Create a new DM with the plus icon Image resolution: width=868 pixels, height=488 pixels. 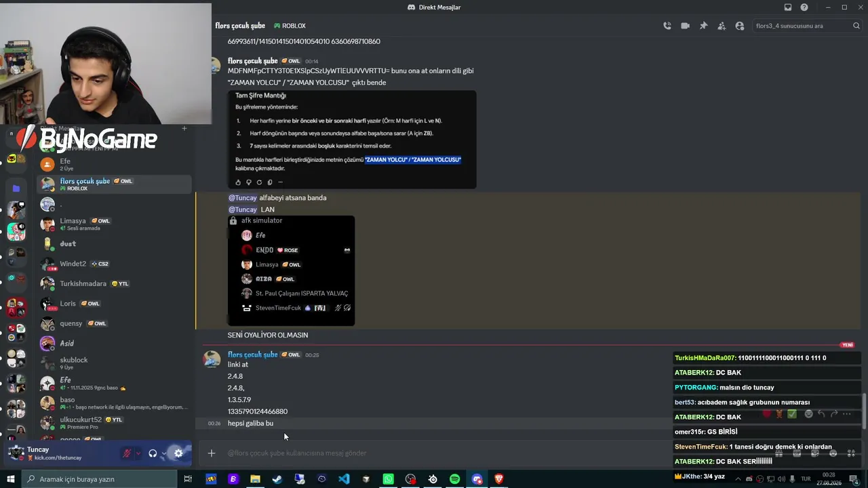[x=184, y=128]
